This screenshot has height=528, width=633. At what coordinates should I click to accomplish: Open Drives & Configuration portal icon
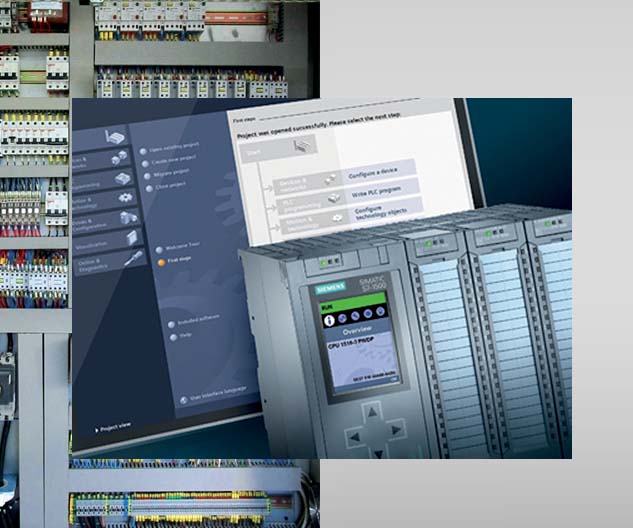[128, 218]
